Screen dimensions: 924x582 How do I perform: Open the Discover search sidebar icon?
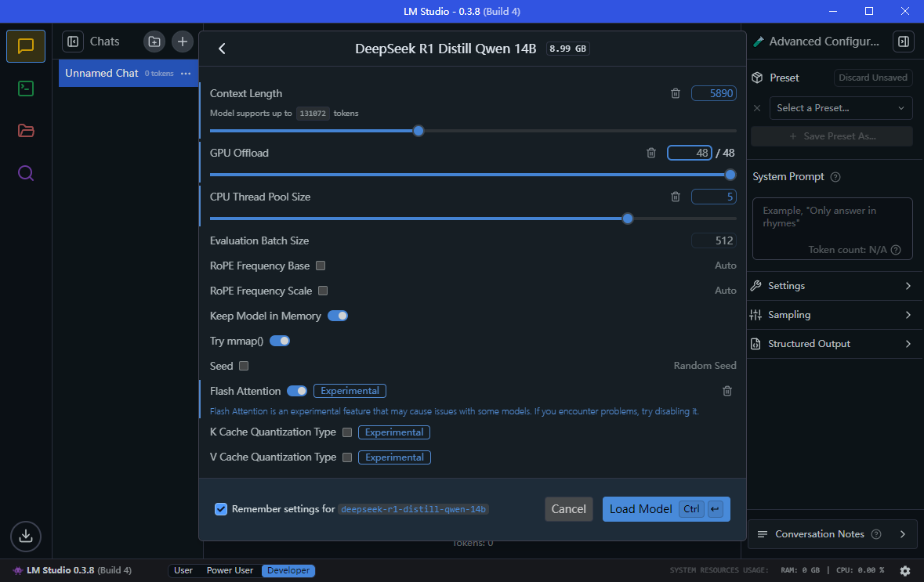(25, 172)
